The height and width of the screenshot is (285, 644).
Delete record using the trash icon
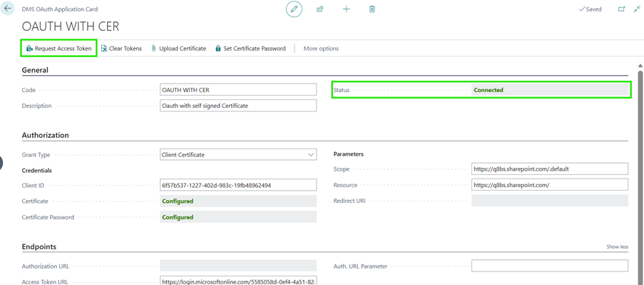372,9
